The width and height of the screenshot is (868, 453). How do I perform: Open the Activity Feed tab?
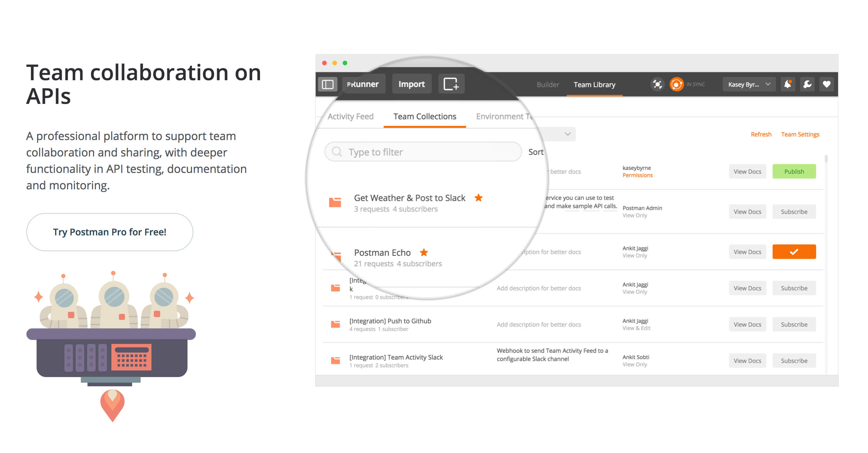click(x=350, y=116)
